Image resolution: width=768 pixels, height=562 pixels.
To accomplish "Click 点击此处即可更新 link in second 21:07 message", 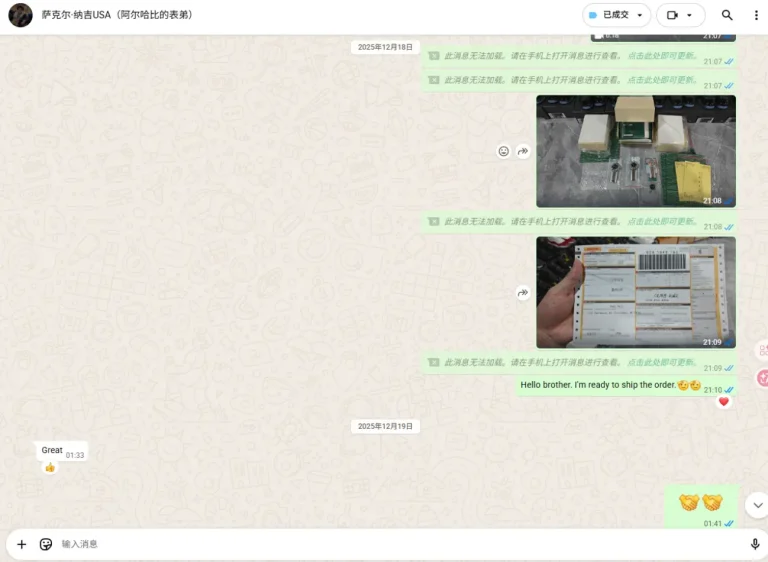I will (662, 80).
